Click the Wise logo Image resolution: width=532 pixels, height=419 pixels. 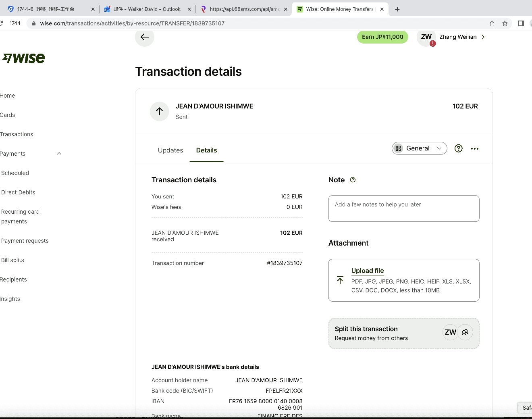coord(24,58)
